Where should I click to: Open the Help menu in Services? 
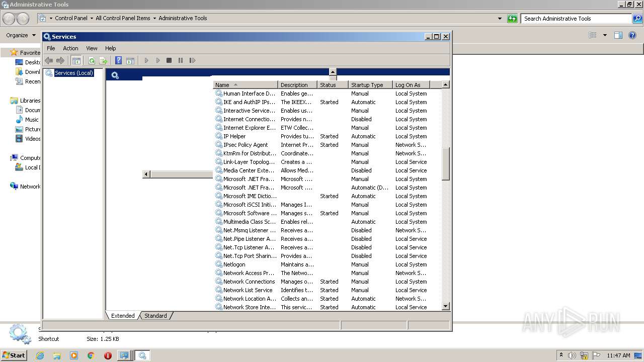(x=111, y=48)
